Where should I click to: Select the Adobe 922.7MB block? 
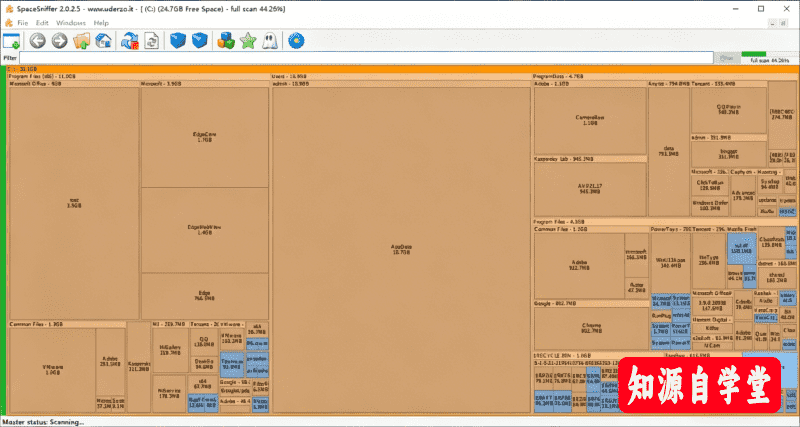tap(579, 265)
